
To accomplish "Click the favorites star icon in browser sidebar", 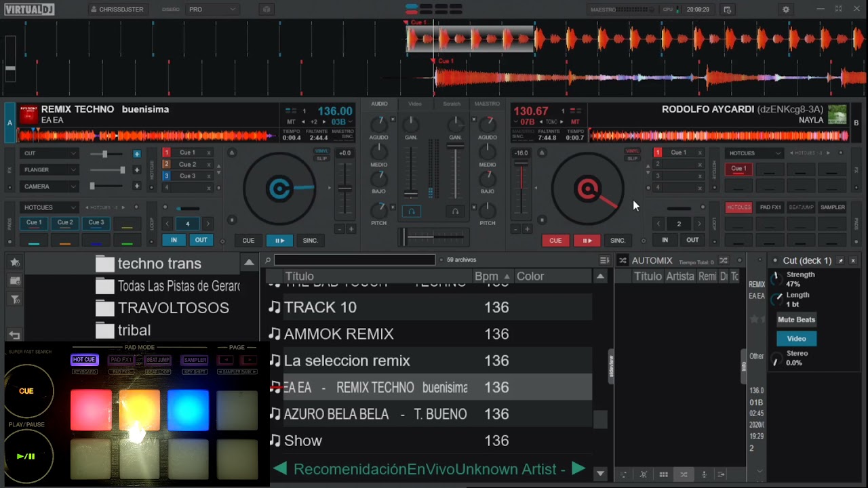I will point(14,262).
